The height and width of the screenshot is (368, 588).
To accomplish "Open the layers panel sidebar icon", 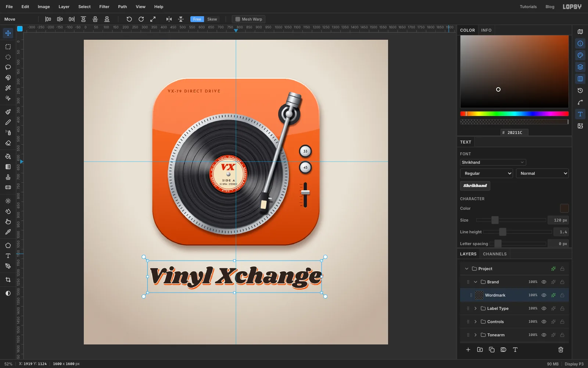I will pos(580,67).
